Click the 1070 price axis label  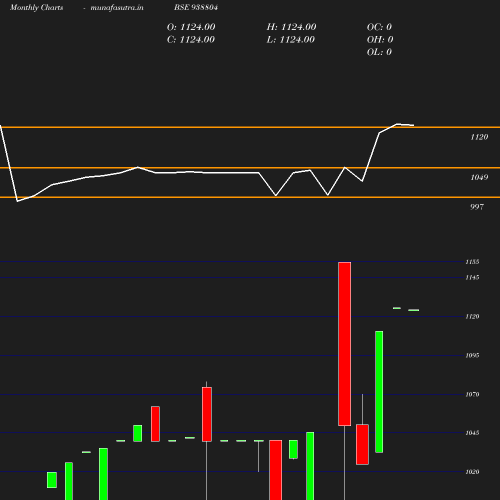pyautogui.click(x=473, y=394)
